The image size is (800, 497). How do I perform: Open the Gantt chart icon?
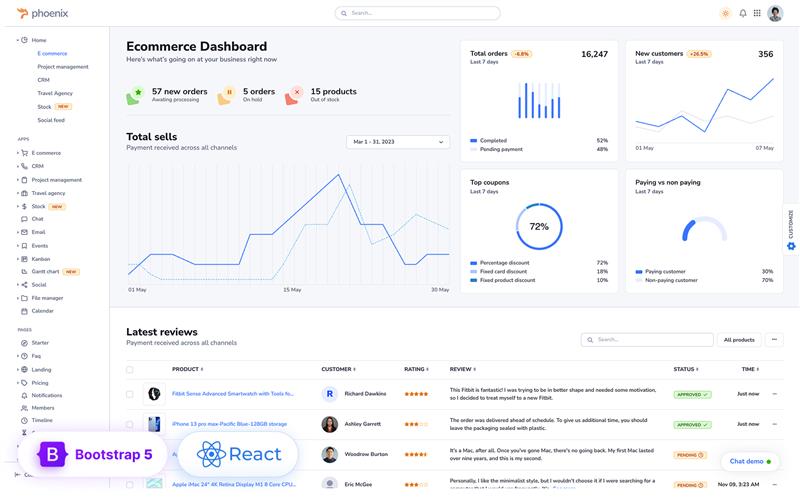(24, 271)
